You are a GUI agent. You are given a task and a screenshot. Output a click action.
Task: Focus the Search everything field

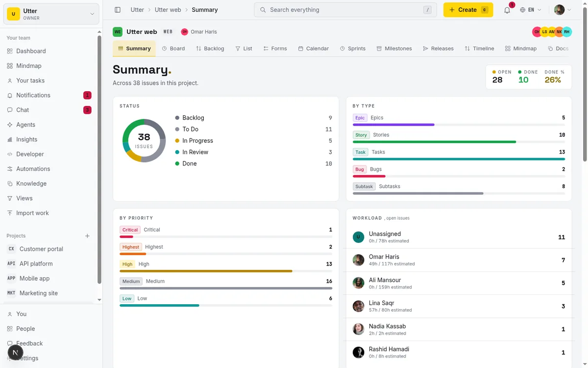tap(345, 10)
